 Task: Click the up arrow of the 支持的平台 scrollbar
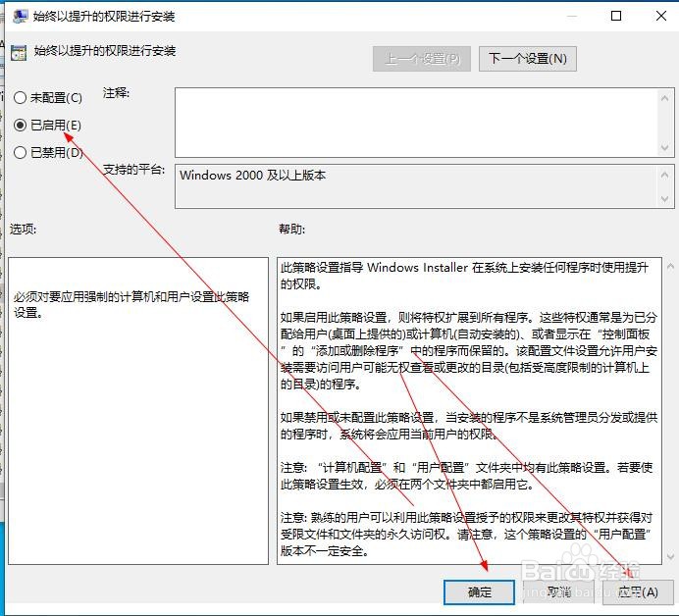664,175
